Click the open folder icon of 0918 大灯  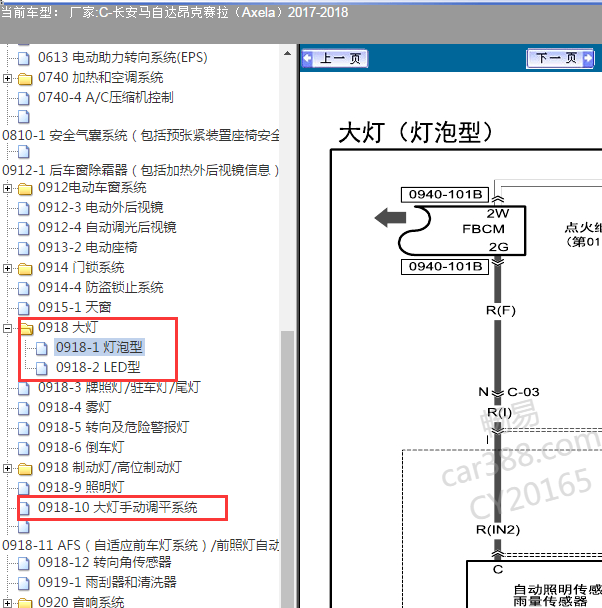click(x=26, y=328)
